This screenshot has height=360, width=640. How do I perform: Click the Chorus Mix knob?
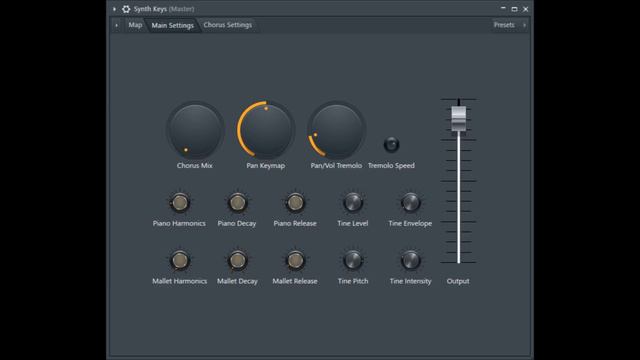[x=195, y=130]
